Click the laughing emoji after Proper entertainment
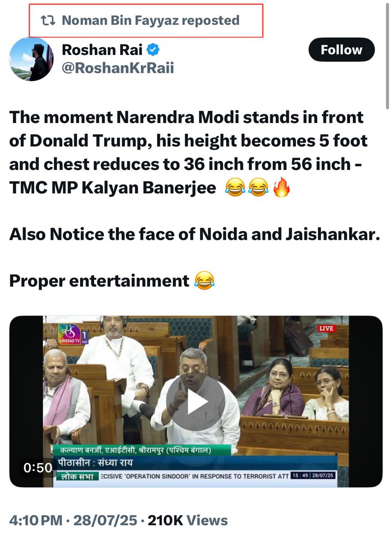The width and height of the screenshot is (392, 541). point(204,280)
